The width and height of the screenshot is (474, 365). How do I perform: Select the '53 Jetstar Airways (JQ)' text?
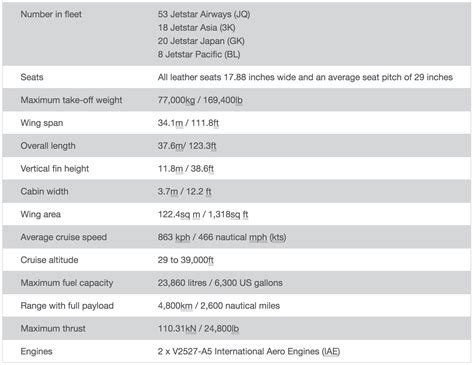coord(204,14)
